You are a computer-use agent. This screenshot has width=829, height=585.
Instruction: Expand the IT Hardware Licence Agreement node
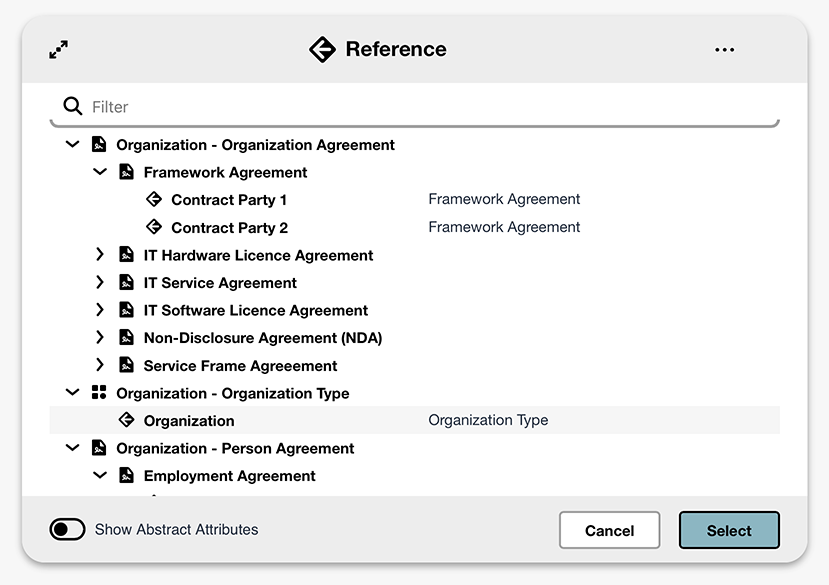point(99,255)
